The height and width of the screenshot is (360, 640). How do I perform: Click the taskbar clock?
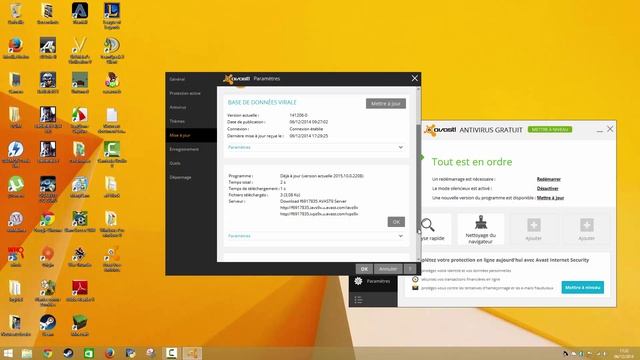(624, 353)
